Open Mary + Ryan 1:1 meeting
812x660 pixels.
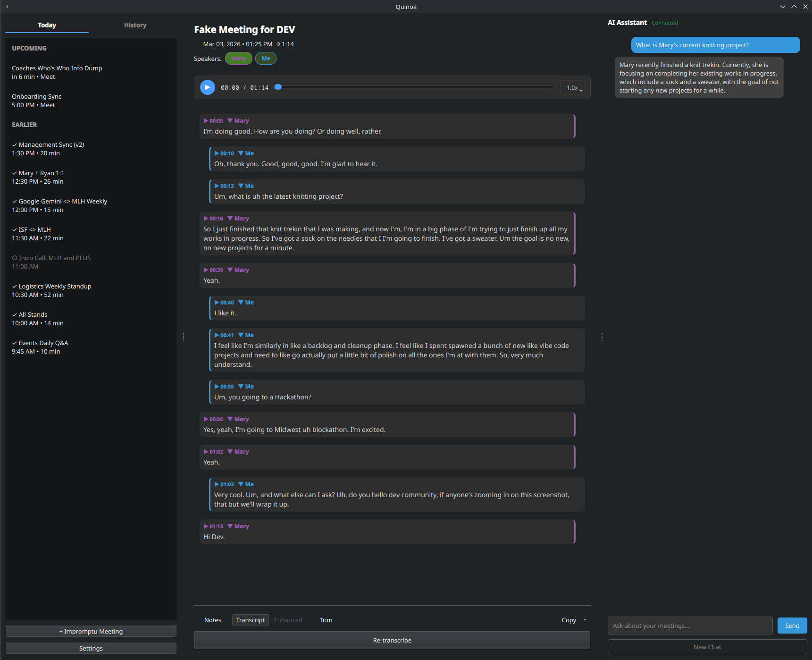point(91,177)
